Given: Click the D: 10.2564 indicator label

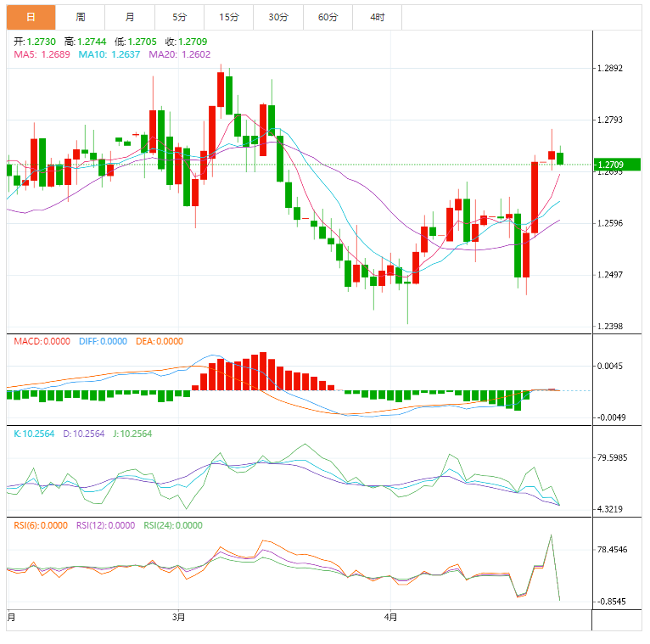Looking at the screenshot, I should coord(84,434).
